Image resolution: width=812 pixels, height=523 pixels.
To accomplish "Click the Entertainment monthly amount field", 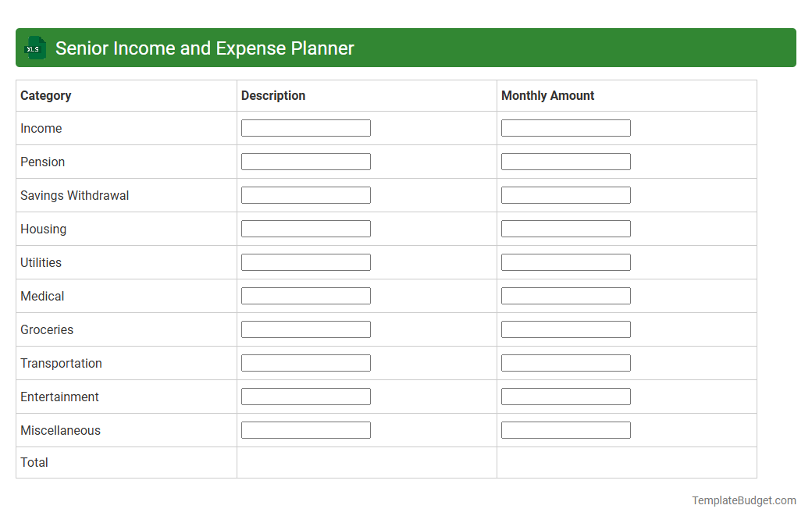I will (565, 396).
